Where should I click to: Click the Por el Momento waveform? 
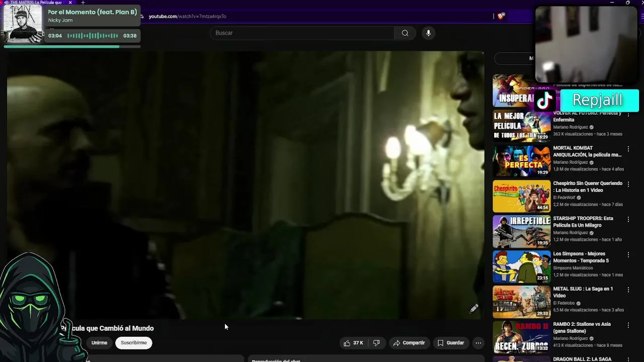point(93,36)
